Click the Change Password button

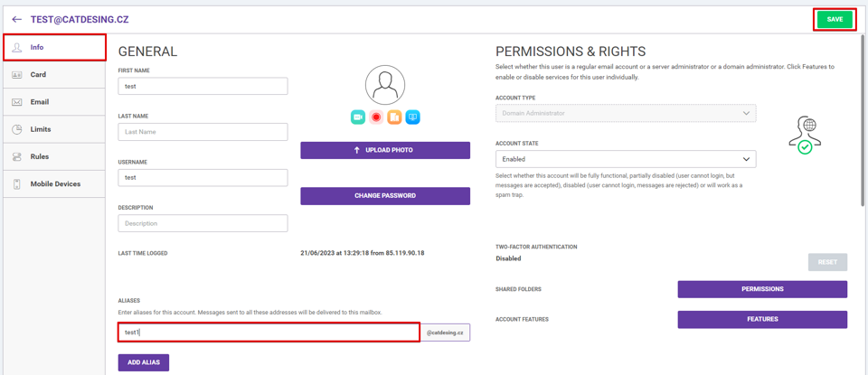click(x=385, y=196)
